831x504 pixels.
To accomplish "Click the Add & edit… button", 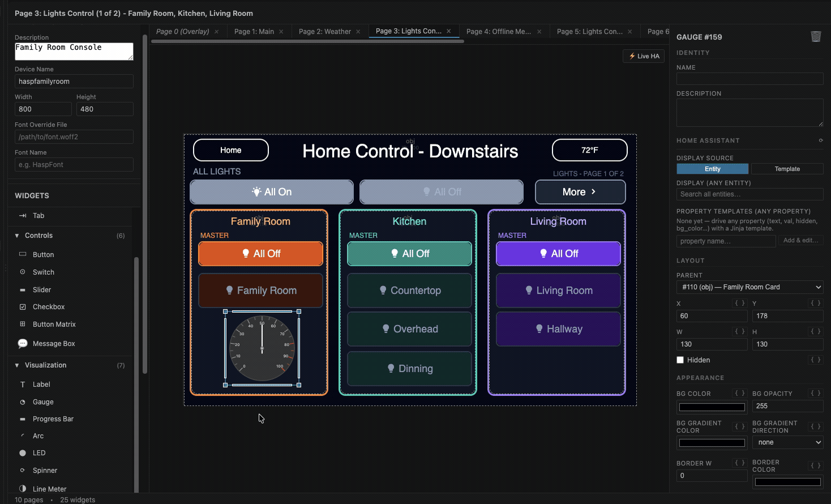I will click(x=800, y=240).
